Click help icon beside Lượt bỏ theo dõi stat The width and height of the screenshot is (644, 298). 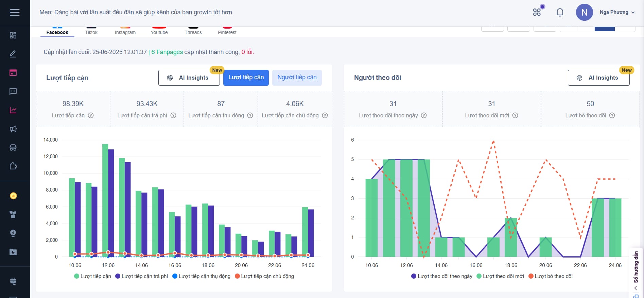pos(612,115)
